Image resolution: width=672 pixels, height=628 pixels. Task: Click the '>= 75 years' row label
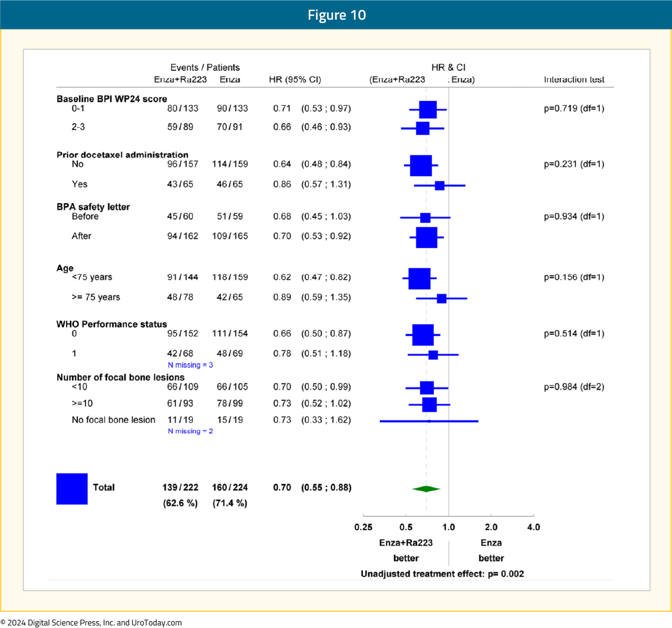(96, 297)
